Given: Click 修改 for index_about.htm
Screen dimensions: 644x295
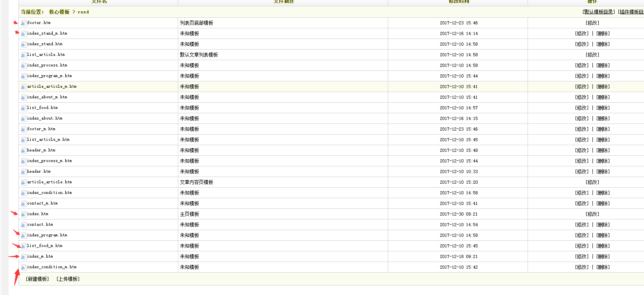Looking at the screenshot, I should (582, 119).
